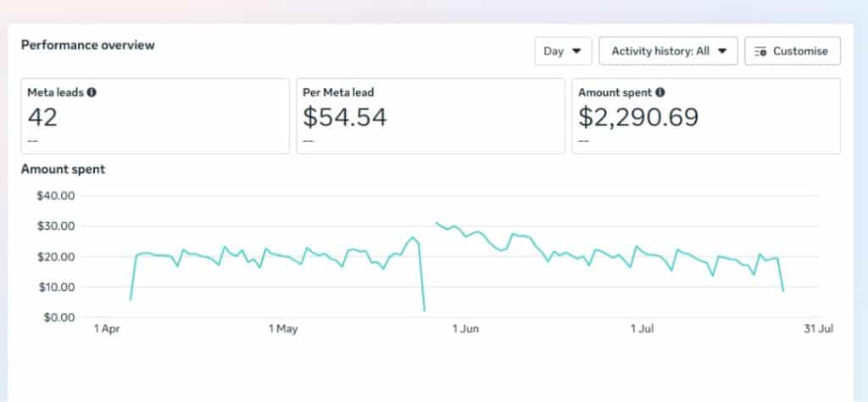
Task: Expand the Activity history: All dropdown
Action: [668, 51]
